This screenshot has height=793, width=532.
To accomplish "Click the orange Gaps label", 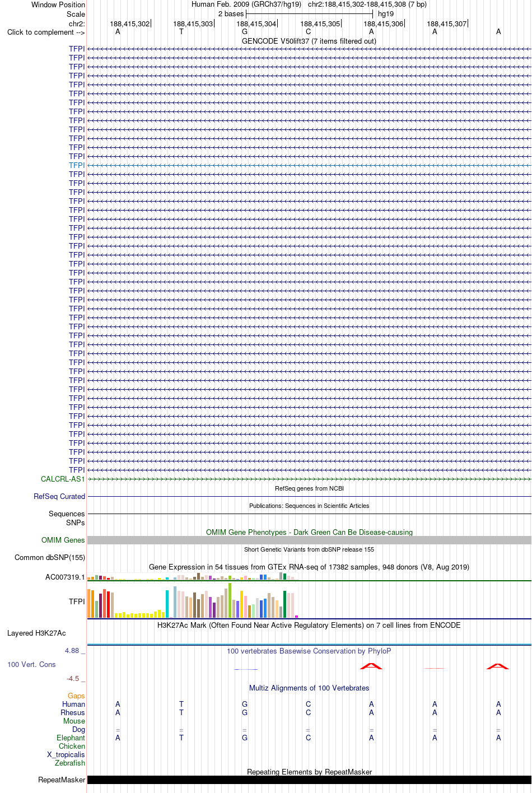I will coord(76,696).
